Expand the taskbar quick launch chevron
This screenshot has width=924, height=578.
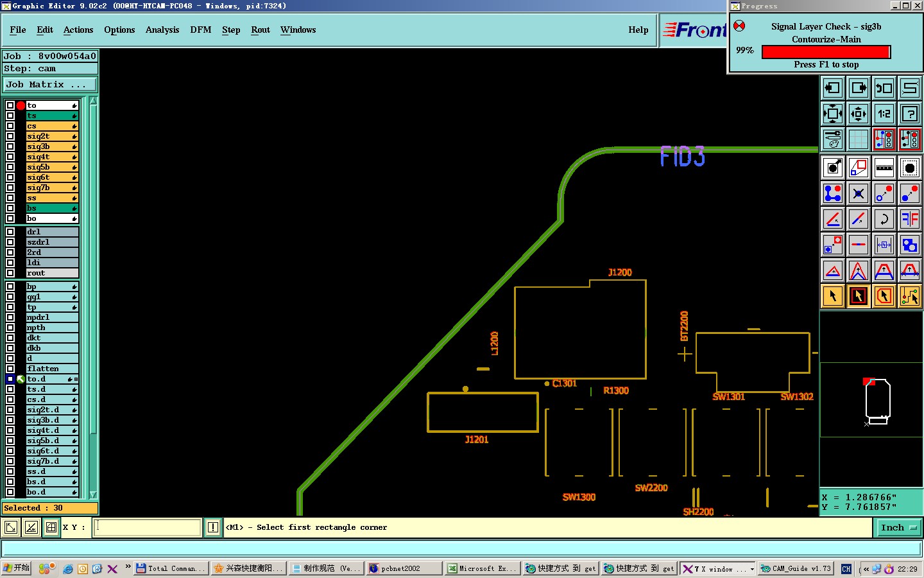coord(128,567)
